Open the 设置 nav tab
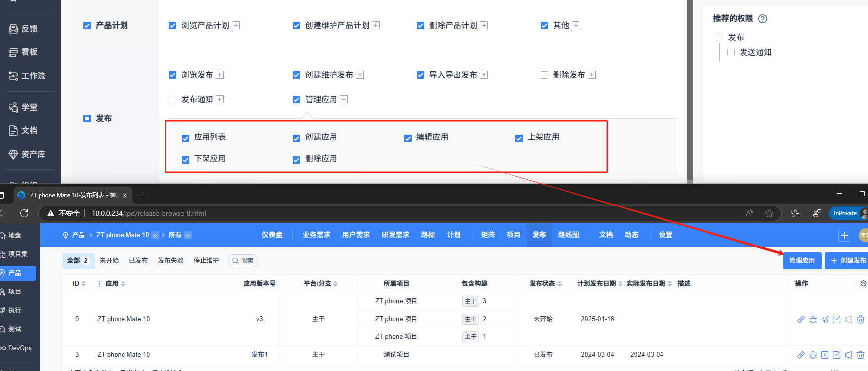This screenshot has width=868, height=371. tap(665, 235)
